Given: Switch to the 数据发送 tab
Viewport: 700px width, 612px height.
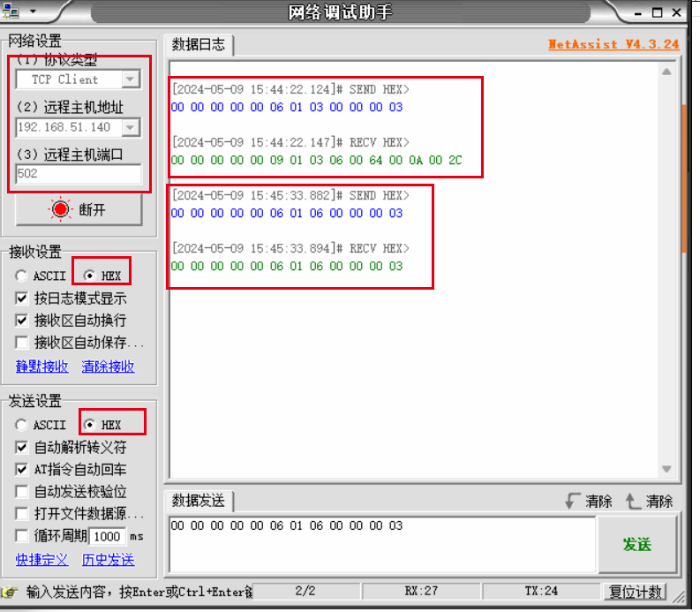Looking at the screenshot, I should [199, 501].
